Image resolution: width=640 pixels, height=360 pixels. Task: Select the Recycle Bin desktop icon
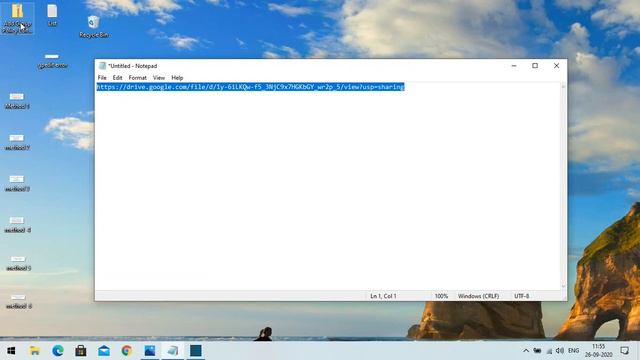(x=93, y=27)
